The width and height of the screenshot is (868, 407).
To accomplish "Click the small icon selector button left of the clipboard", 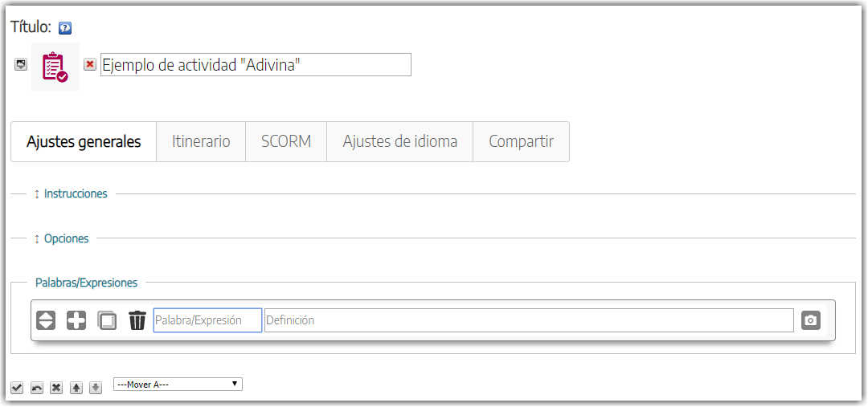I will 21,65.
